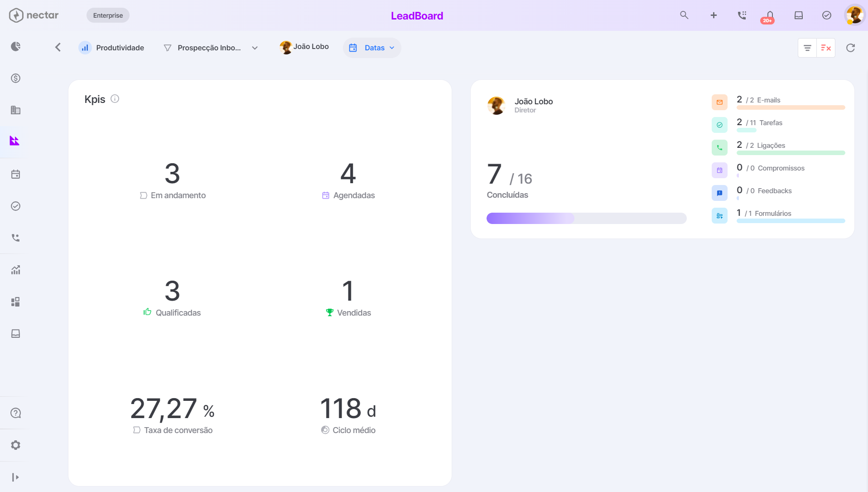Click the refresh icon at top right
The image size is (868, 492).
(850, 48)
